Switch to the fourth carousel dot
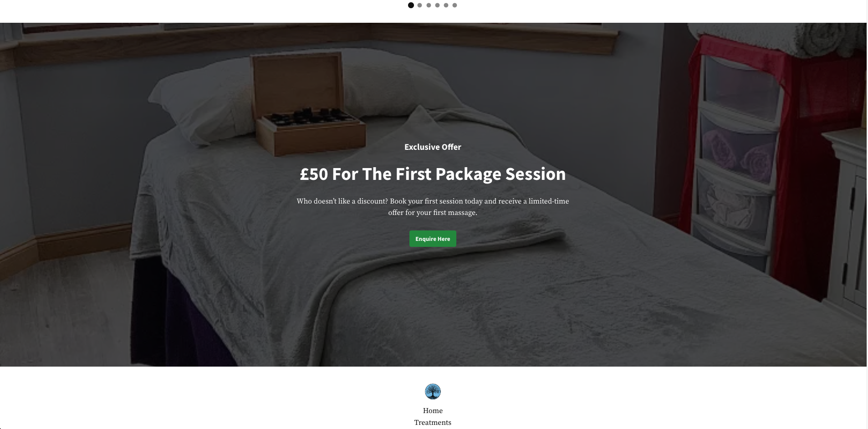 437,5
